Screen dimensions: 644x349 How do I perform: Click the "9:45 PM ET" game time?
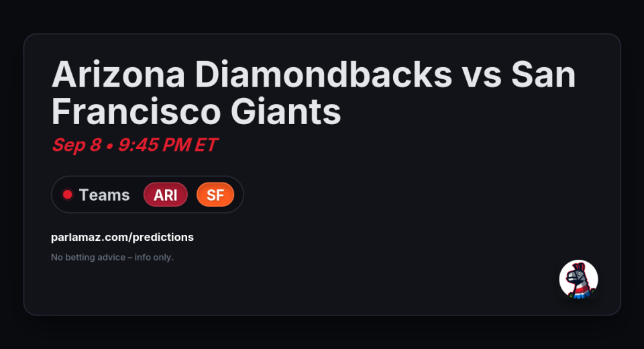168,145
